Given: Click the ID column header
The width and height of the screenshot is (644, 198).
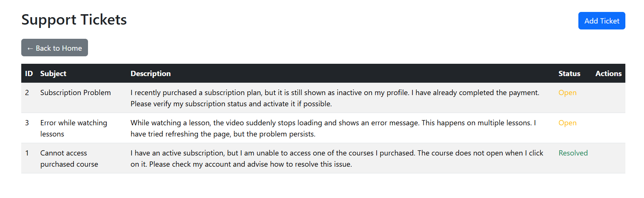Looking at the screenshot, I should point(29,73).
